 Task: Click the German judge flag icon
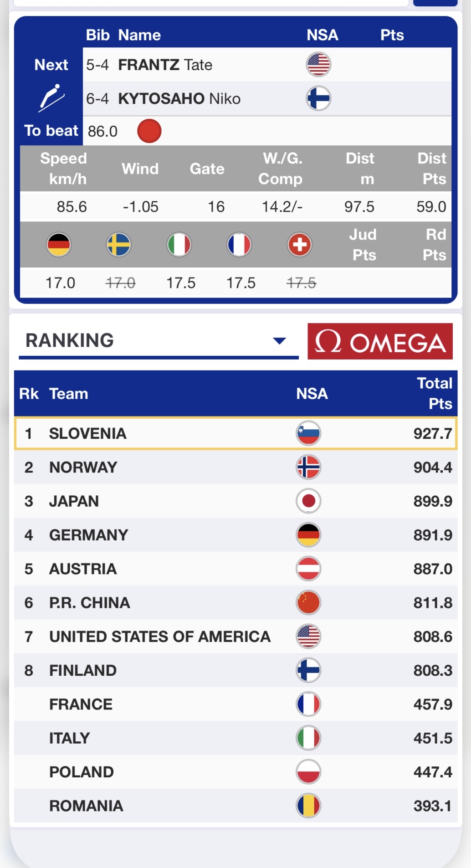(x=59, y=245)
